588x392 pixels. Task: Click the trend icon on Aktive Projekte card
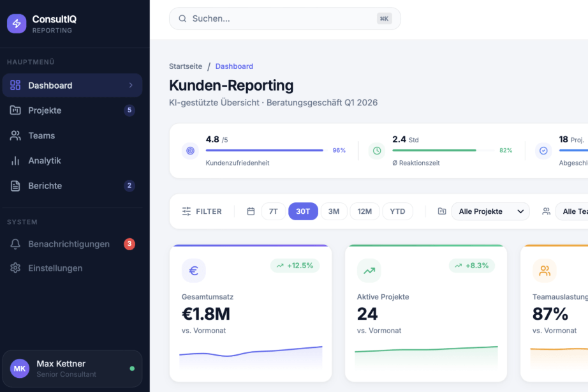(369, 271)
